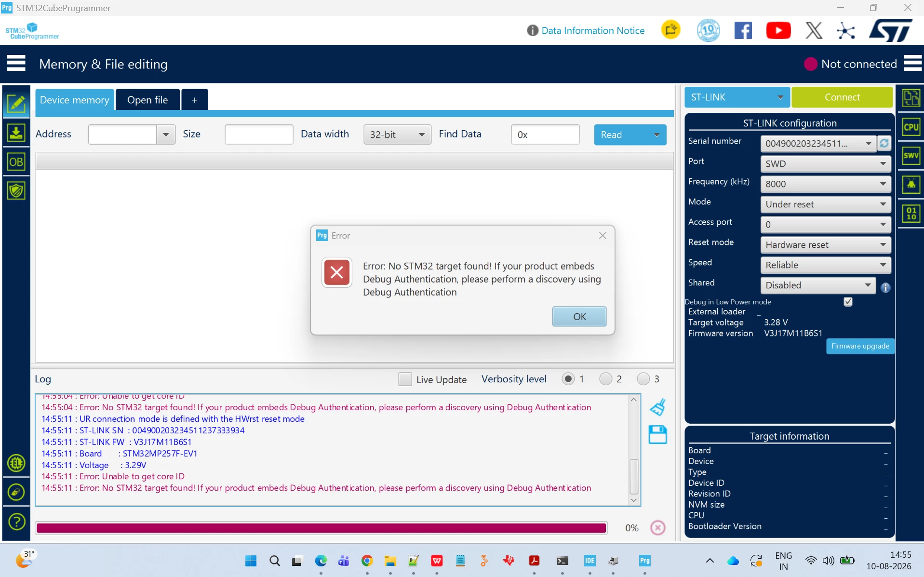924x577 pixels.
Task: Select verbosity level 2
Action: (605, 379)
